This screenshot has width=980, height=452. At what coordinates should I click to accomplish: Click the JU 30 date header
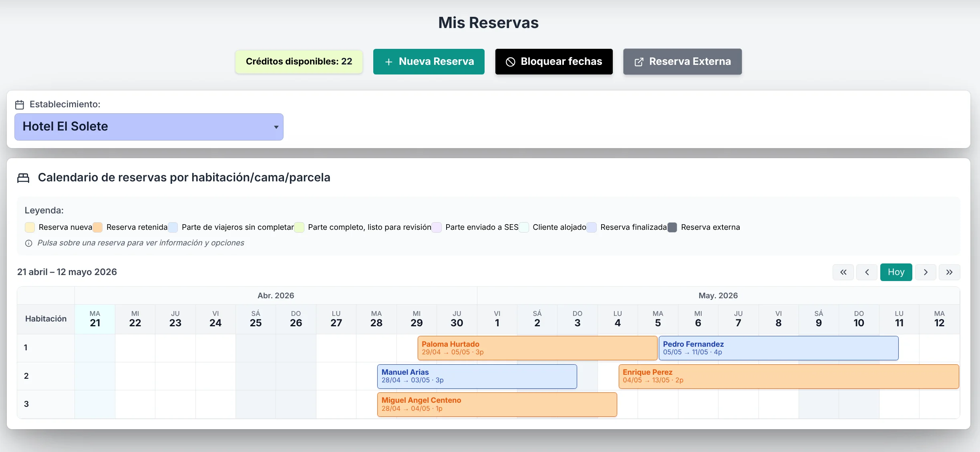point(457,319)
